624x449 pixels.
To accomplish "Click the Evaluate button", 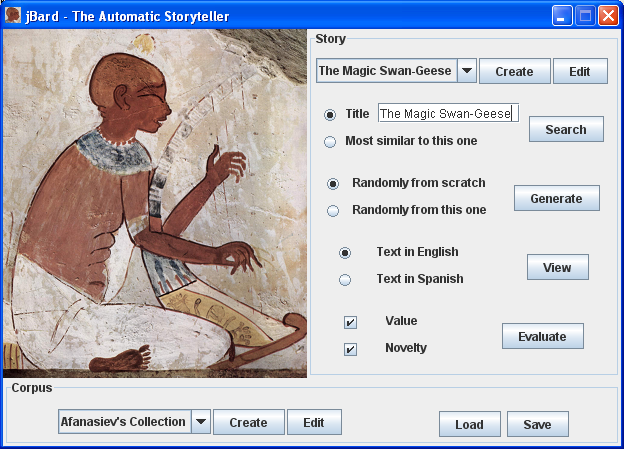I will [x=542, y=336].
